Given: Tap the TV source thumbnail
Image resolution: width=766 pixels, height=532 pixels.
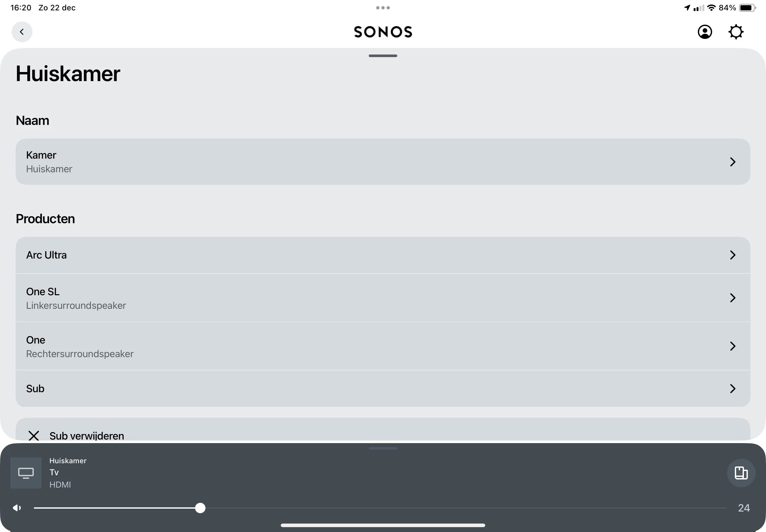Looking at the screenshot, I should 26,473.
